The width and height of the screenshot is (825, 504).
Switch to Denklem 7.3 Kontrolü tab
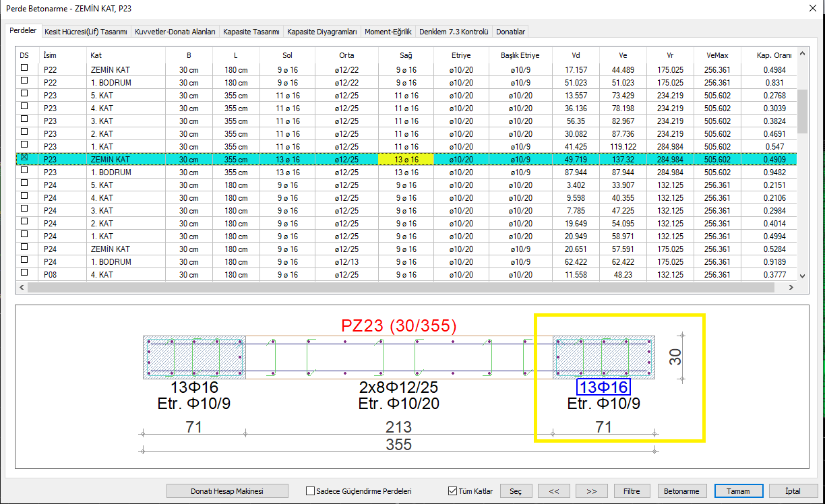click(453, 32)
